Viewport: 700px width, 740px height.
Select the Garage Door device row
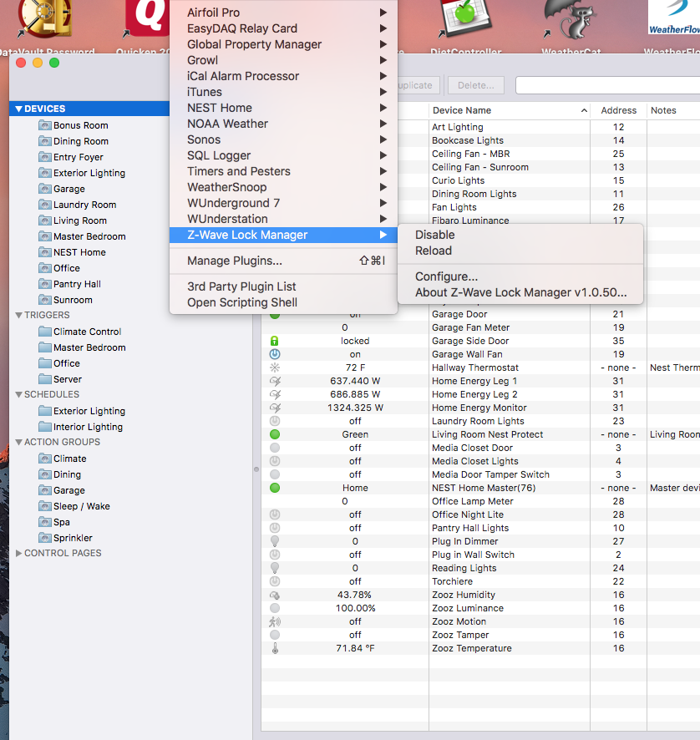[480, 314]
